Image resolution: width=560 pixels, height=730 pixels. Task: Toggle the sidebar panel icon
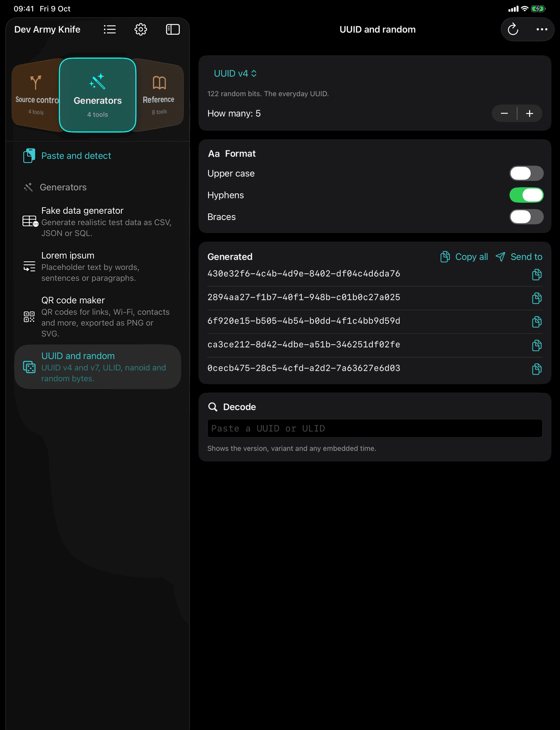click(x=173, y=29)
